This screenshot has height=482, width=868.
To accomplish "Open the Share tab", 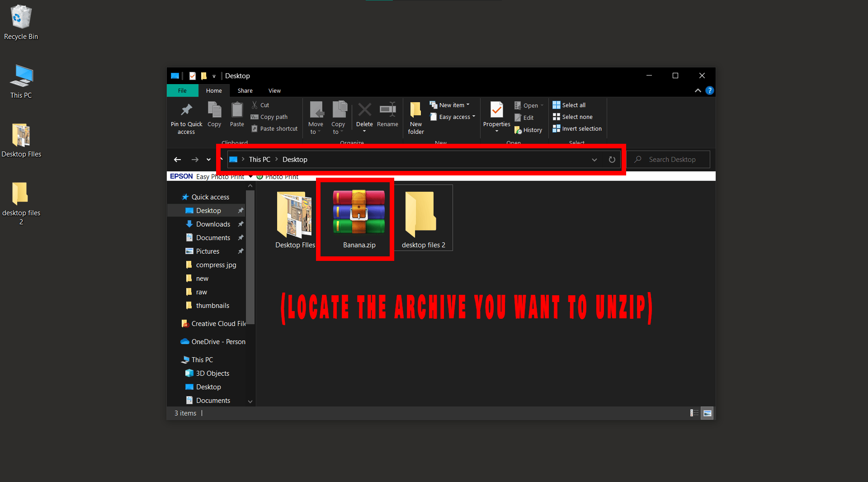I will pyautogui.click(x=245, y=90).
